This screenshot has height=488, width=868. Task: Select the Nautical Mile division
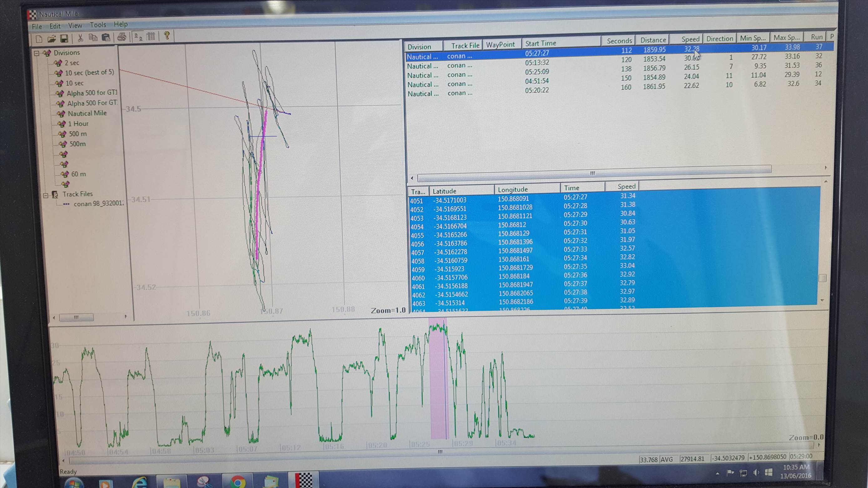click(x=87, y=114)
